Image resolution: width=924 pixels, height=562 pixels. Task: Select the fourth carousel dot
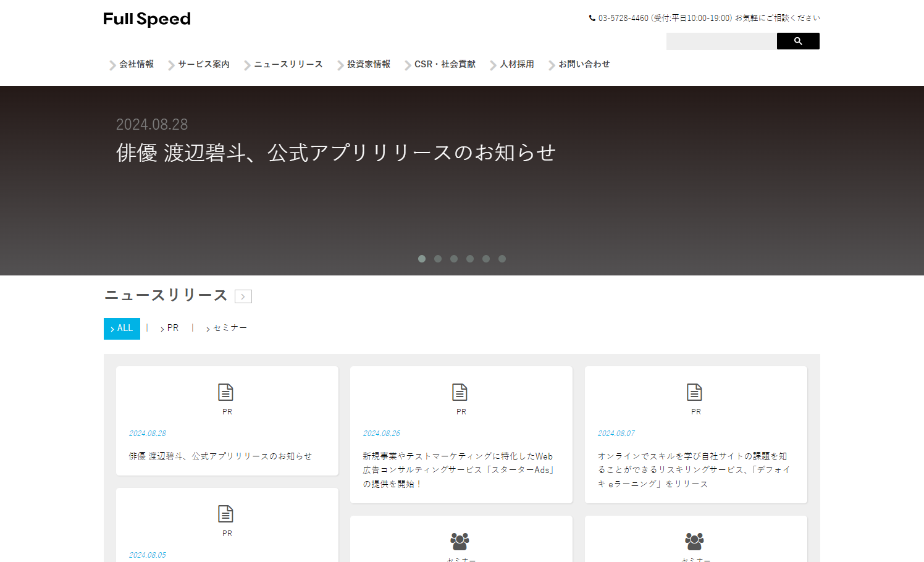click(x=470, y=259)
